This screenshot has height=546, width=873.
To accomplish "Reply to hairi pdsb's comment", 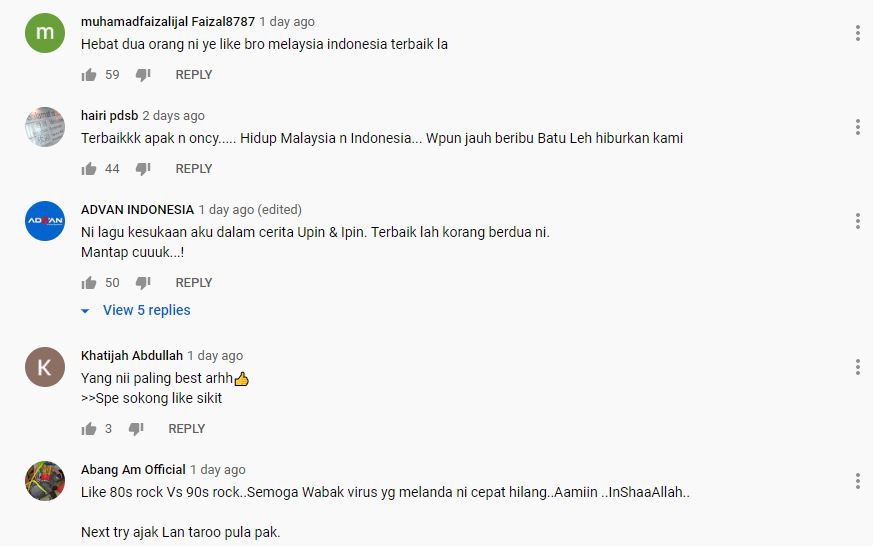I will (194, 169).
